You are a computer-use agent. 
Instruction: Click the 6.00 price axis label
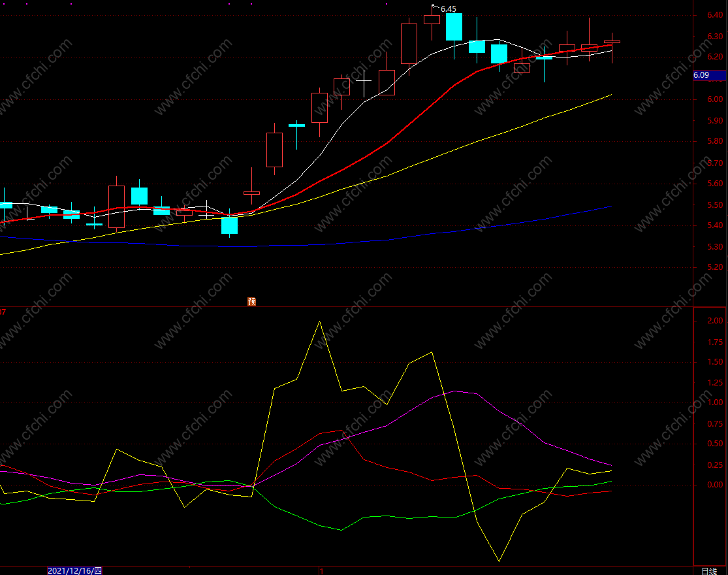coord(715,99)
